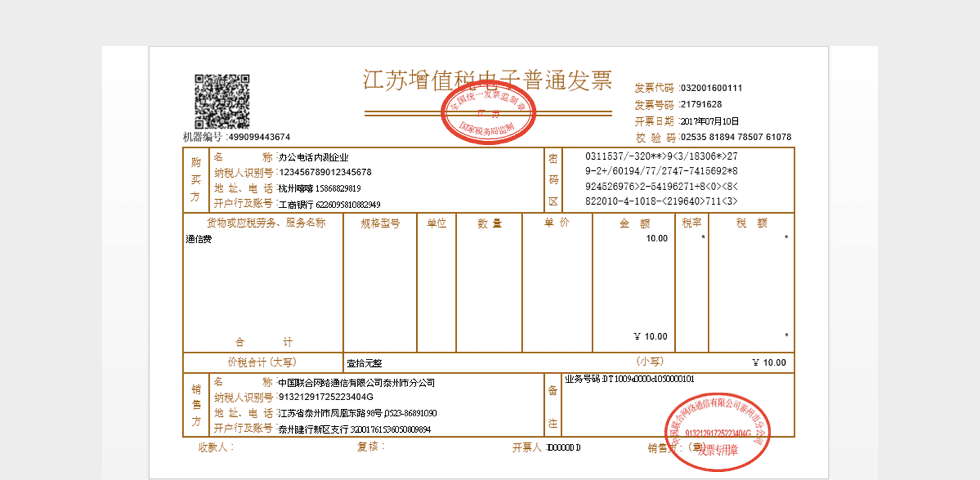The height and width of the screenshot is (480, 980).
Task: Click the invoice title 江苏增值税电子普通发票
Action: pyautogui.click(x=487, y=81)
